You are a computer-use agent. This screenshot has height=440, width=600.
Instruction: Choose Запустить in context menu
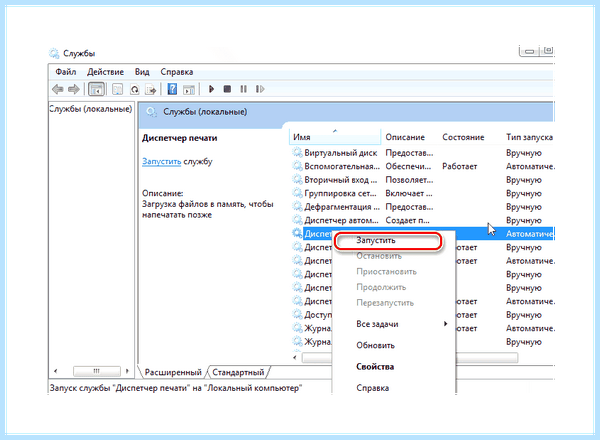pos(388,241)
